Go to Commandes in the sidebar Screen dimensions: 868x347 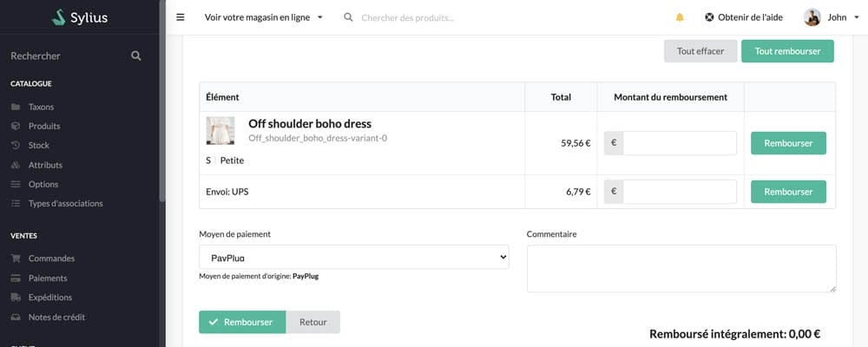tap(51, 259)
